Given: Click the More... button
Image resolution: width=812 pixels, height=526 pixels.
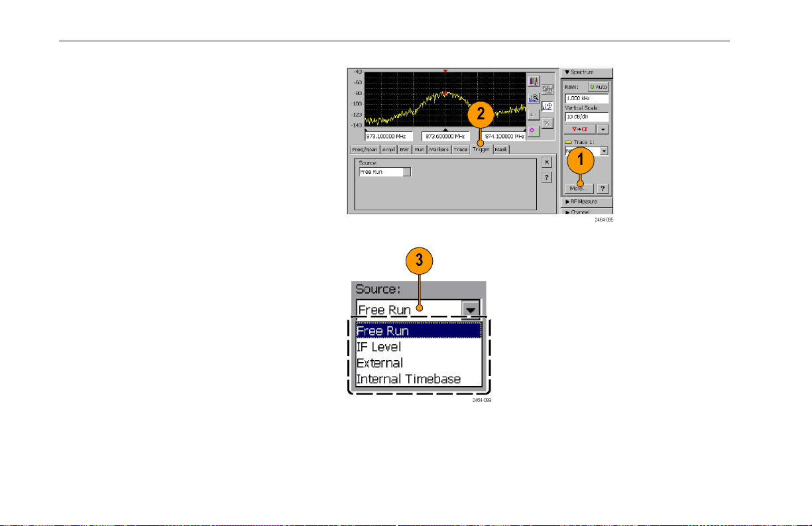Looking at the screenshot, I should pyautogui.click(x=579, y=188).
